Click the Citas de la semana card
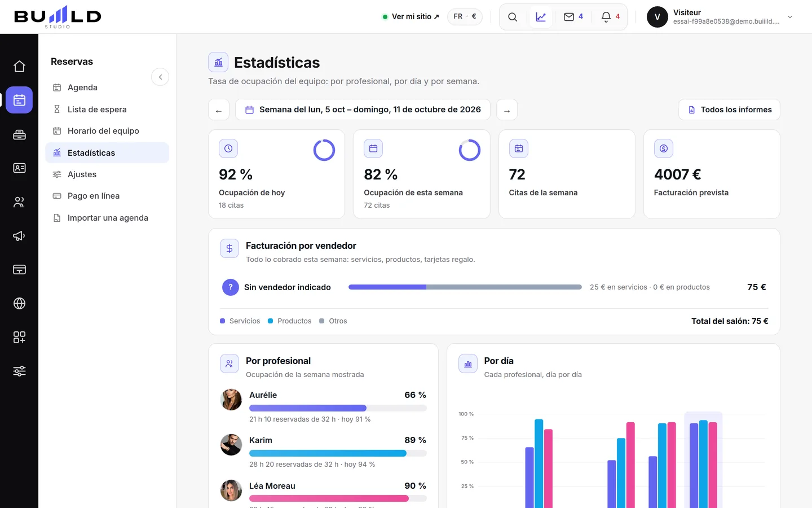Viewport: 812px width, 508px height. click(567, 174)
